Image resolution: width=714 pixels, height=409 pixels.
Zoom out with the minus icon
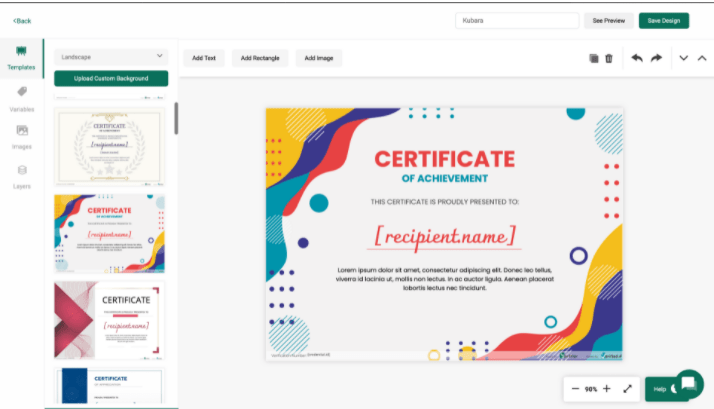click(x=575, y=388)
